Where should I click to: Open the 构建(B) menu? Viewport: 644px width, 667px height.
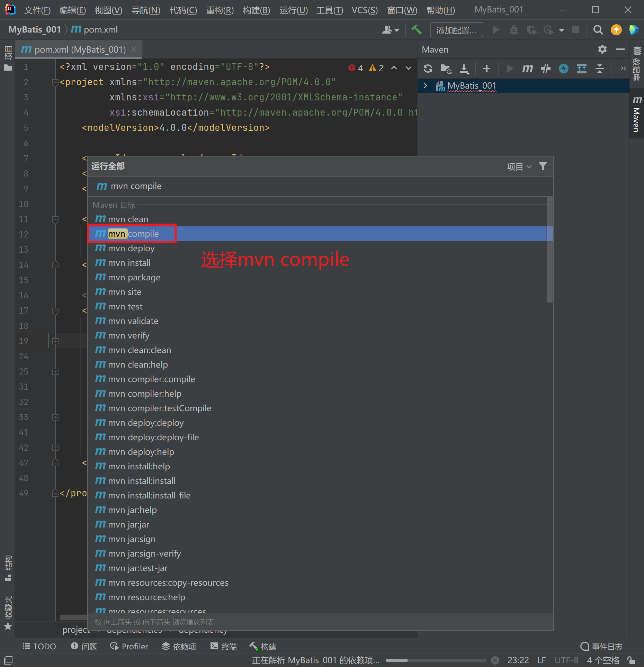point(257,10)
